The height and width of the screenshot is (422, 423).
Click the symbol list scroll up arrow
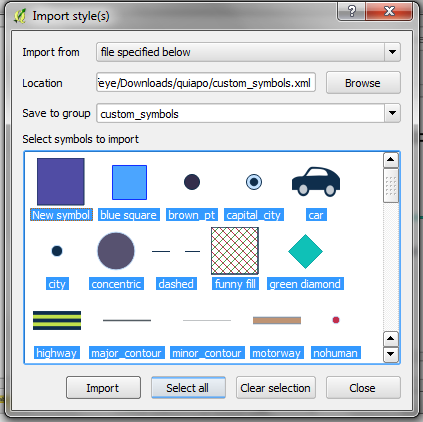point(391,160)
